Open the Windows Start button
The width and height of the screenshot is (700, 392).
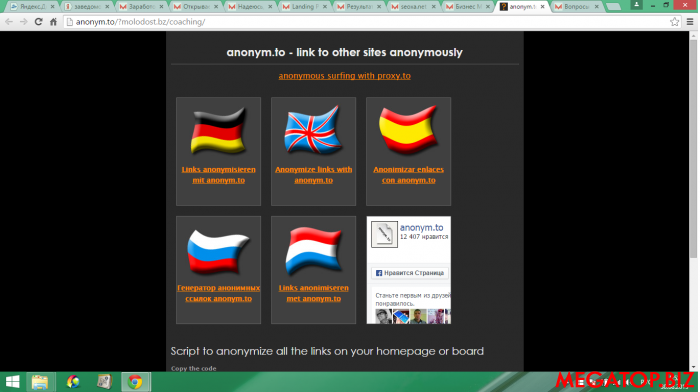pos(12,382)
